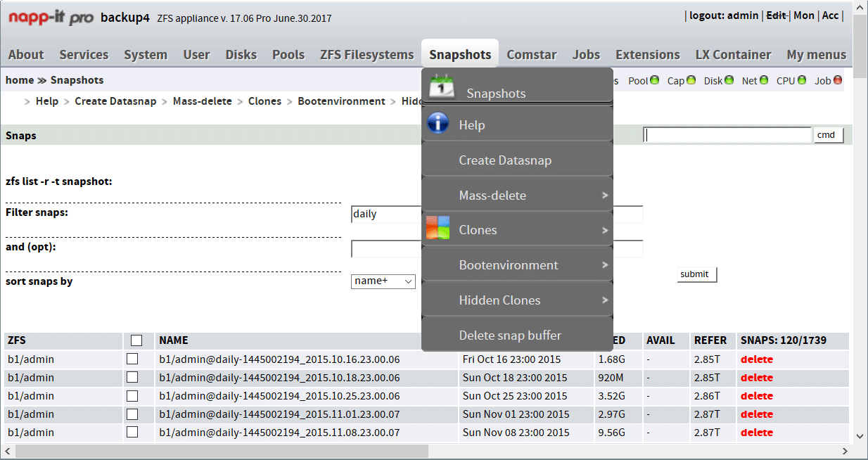
Task: Click the cmd button
Action: click(829, 135)
